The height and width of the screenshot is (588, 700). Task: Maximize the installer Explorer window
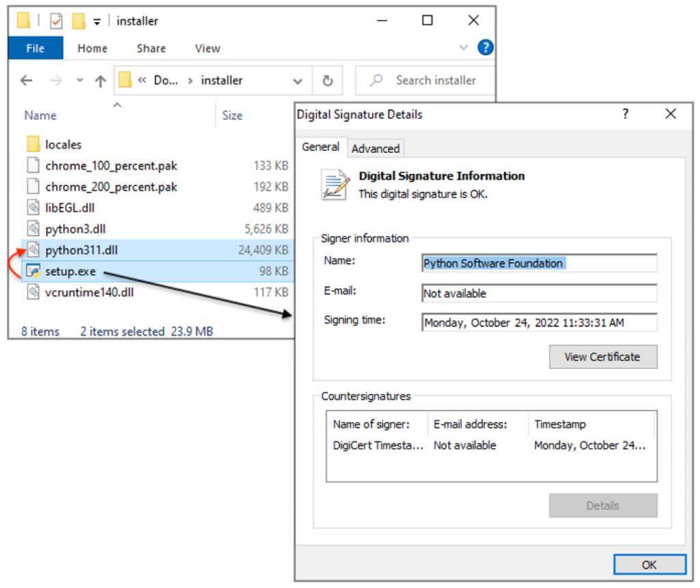pyautogui.click(x=427, y=21)
